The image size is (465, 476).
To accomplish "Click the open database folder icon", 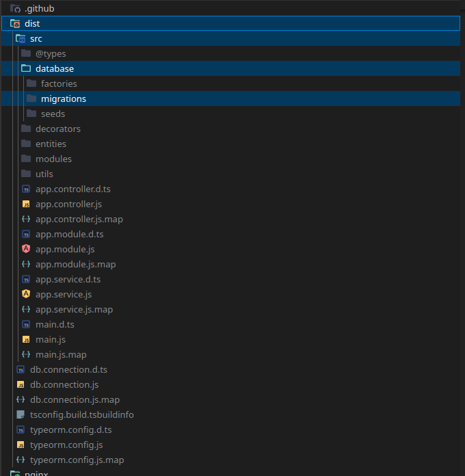I will point(26,68).
